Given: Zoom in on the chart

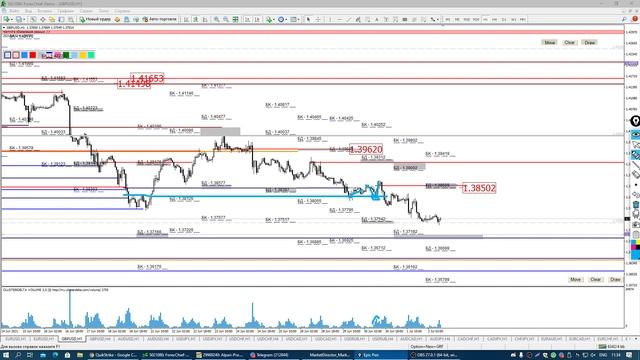Looking at the screenshot, I should tap(216, 19).
